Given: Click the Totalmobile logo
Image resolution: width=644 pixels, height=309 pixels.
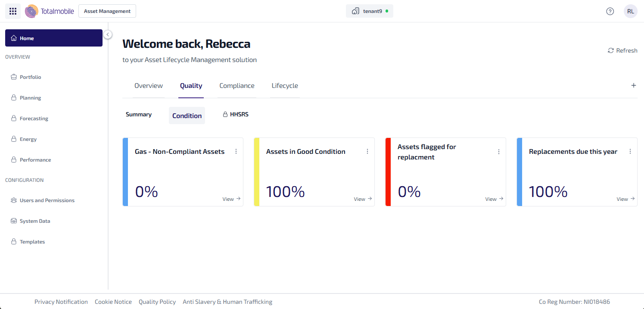Looking at the screenshot, I should (50, 11).
